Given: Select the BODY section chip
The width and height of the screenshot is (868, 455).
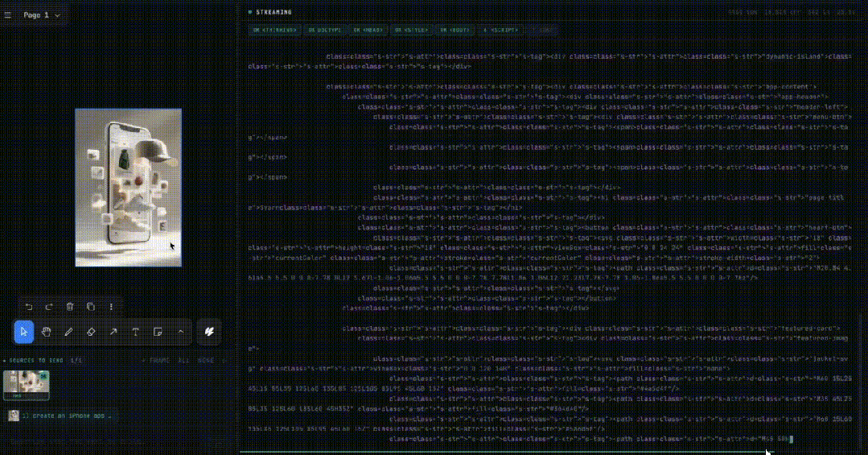Looking at the screenshot, I should (454, 30).
